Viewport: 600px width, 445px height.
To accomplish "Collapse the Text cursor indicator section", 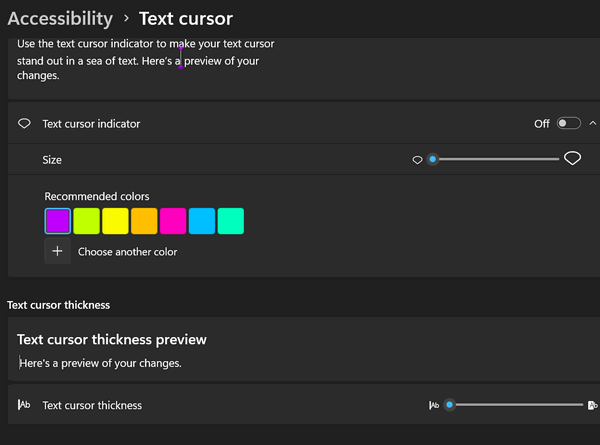I will pyautogui.click(x=592, y=123).
